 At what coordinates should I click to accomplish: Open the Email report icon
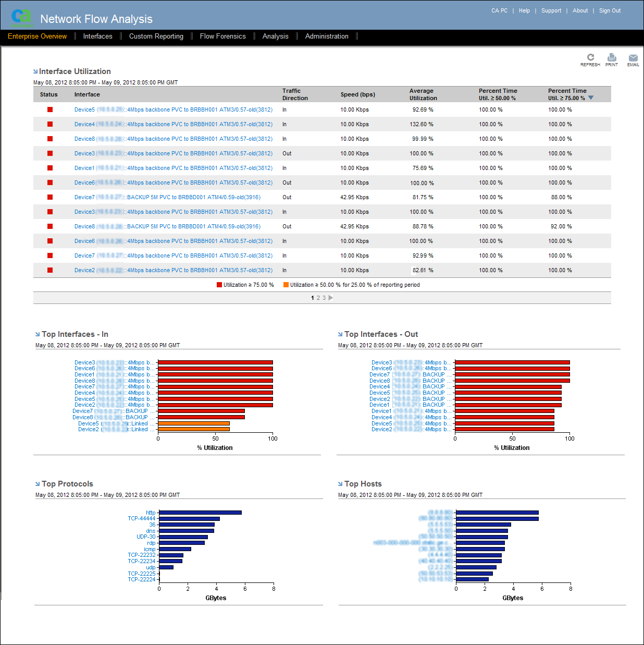pos(633,57)
